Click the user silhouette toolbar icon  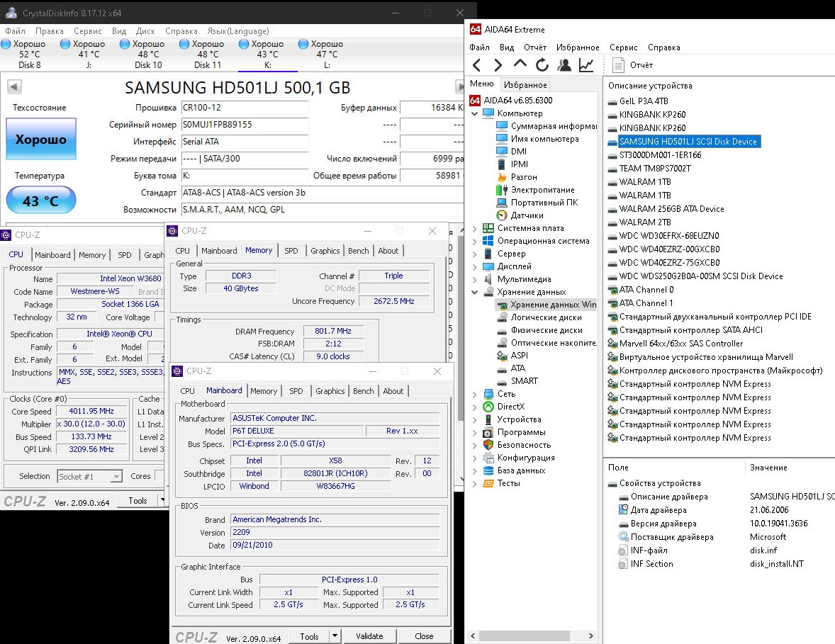point(564,65)
